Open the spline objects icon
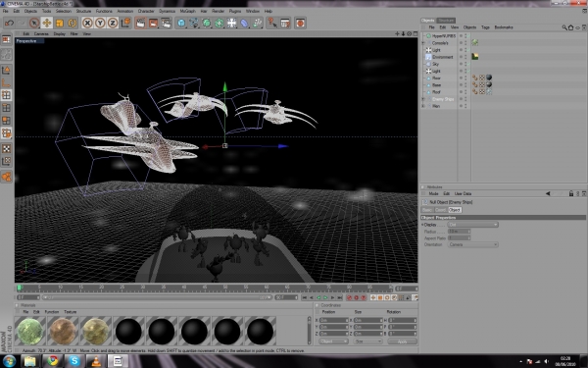 click(x=194, y=24)
